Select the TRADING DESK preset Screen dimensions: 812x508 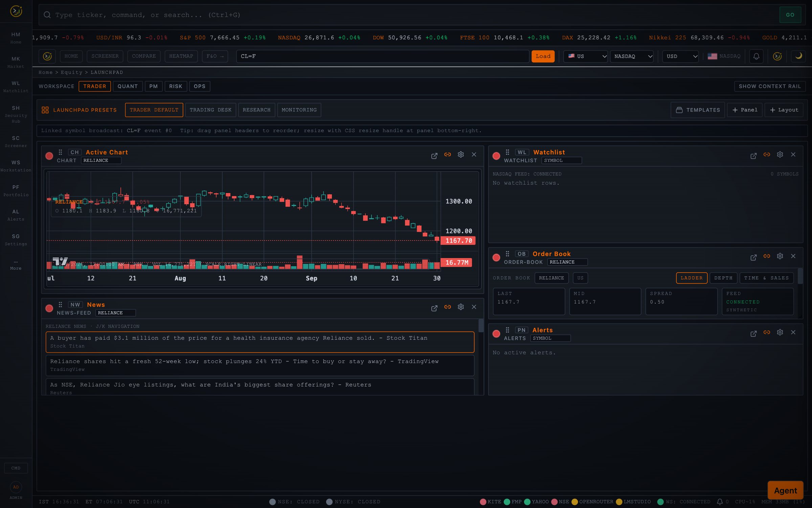click(x=210, y=110)
